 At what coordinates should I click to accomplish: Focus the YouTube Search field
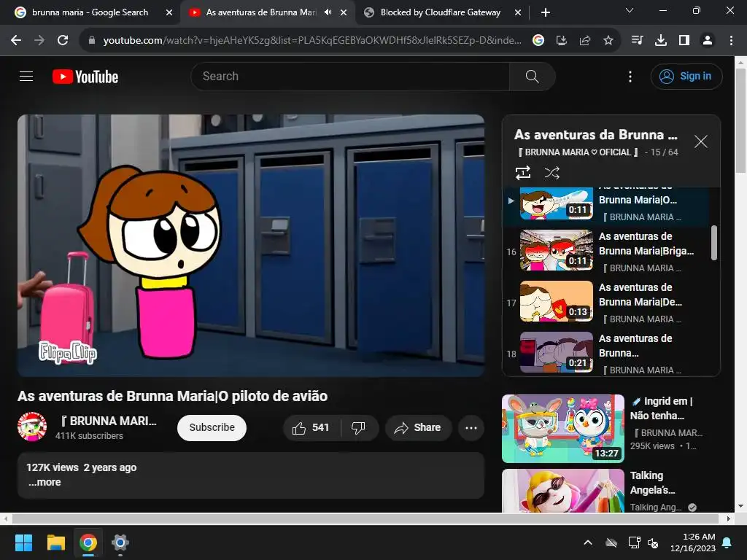350,76
